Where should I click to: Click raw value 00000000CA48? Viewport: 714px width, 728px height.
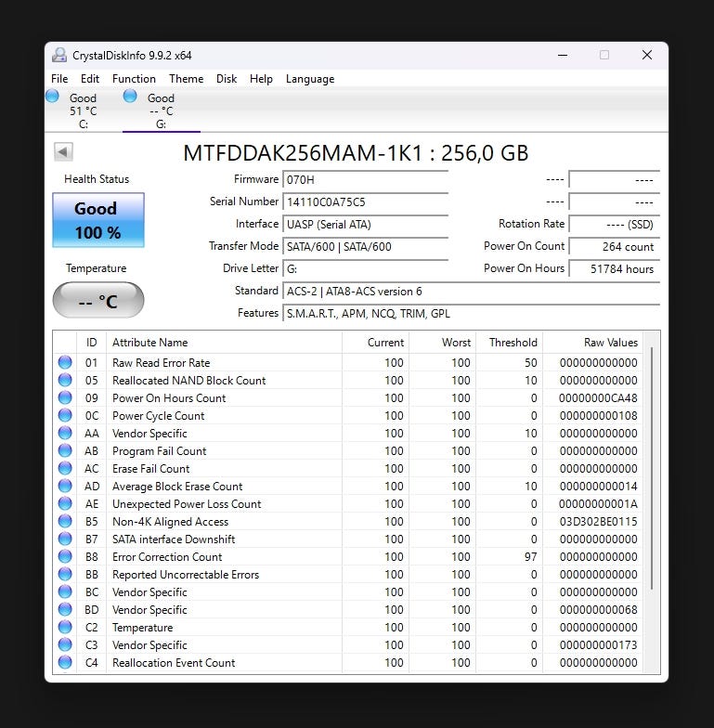tap(598, 397)
